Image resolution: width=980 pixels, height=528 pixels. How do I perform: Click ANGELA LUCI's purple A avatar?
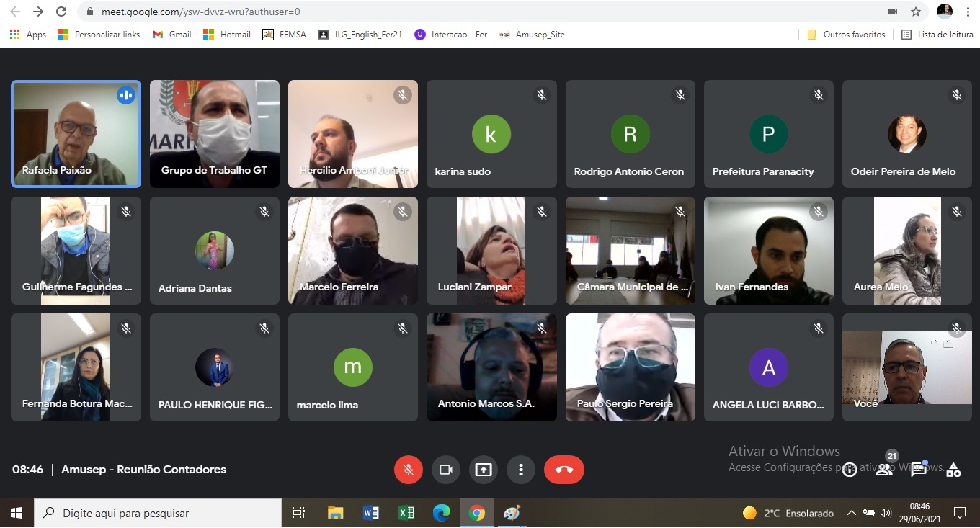point(768,367)
